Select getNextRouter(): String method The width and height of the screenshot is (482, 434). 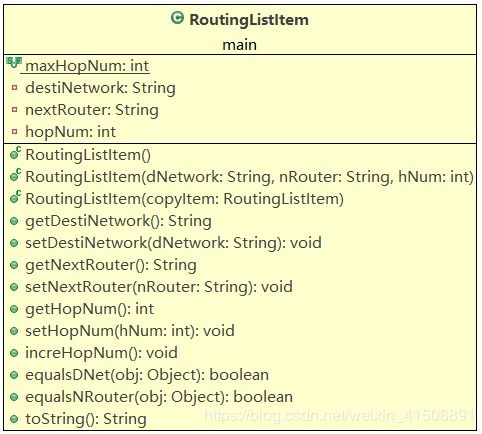point(111,265)
